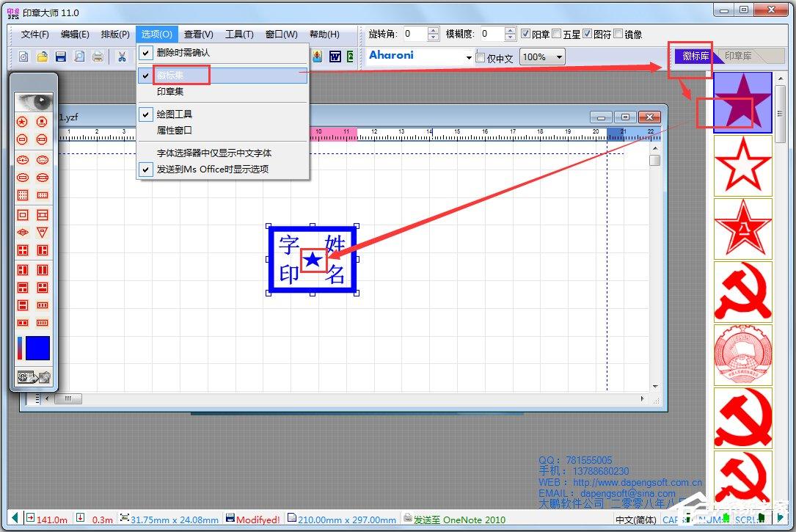The height and width of the screenshot is (532, 796).
Task: Open the 100% zoom dropdown
Action: [559, 57]
